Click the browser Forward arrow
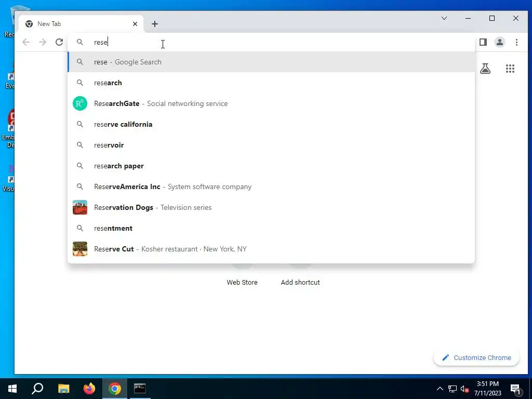 pos(43,42)
